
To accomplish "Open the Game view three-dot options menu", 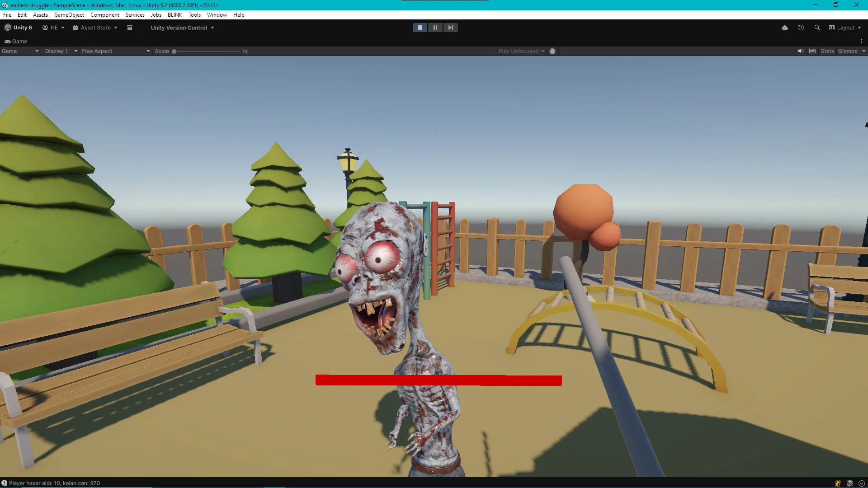I will tap(862, 41).
